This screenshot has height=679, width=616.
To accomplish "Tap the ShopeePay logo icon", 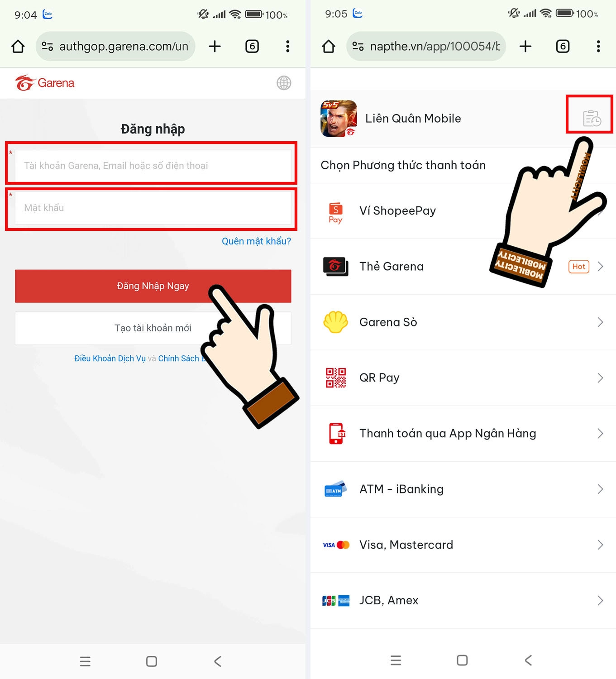I will click(x=335, y=213).
